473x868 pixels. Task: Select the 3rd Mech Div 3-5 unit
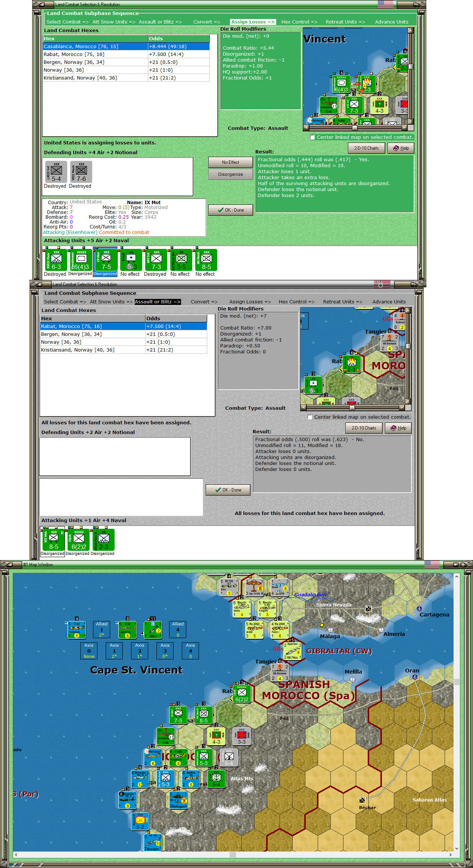point(181,260)
